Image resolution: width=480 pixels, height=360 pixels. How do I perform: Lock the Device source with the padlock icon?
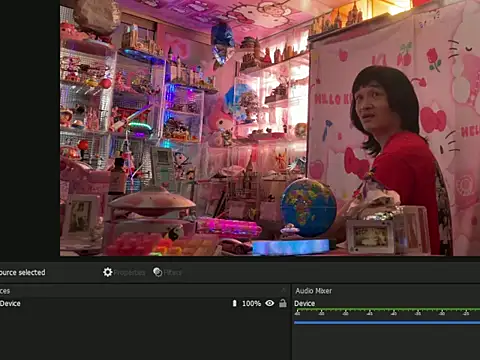point(283,303)
